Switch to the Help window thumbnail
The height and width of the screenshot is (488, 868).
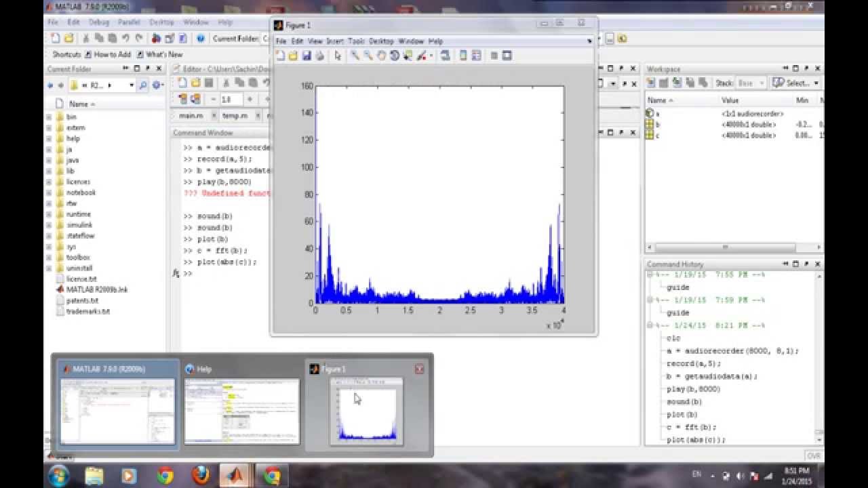click(241, 406)
